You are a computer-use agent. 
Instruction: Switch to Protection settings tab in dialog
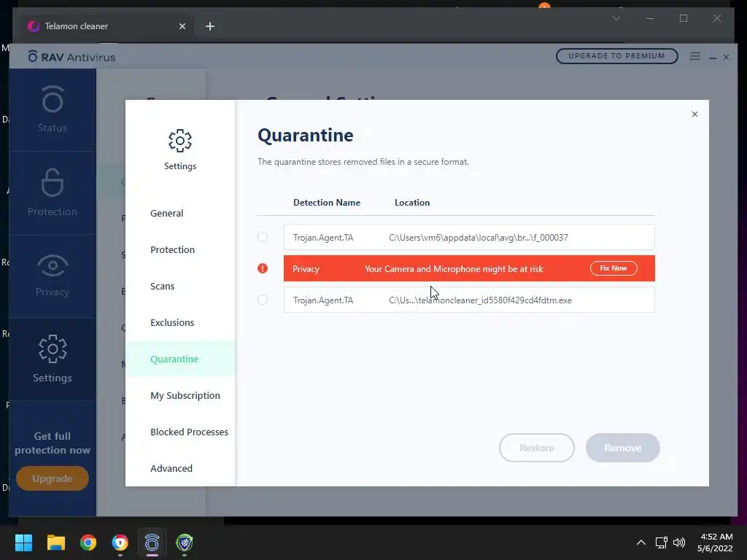[x=172, y=249]
